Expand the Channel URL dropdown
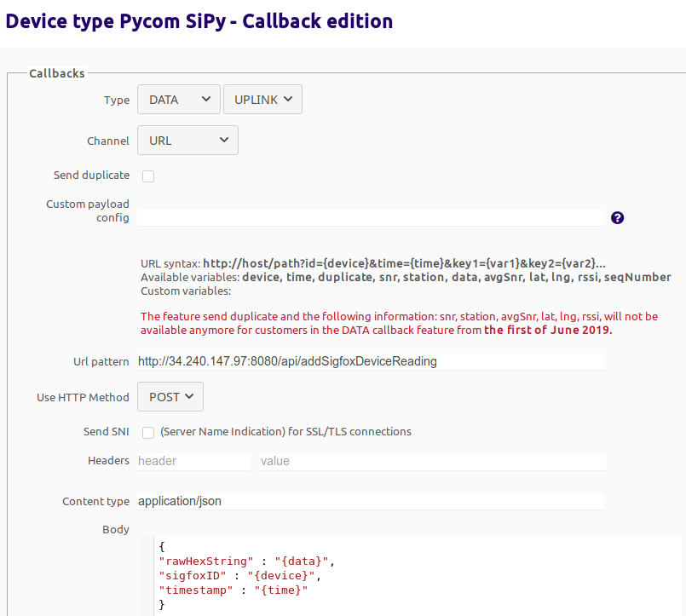 coord(187,141)
